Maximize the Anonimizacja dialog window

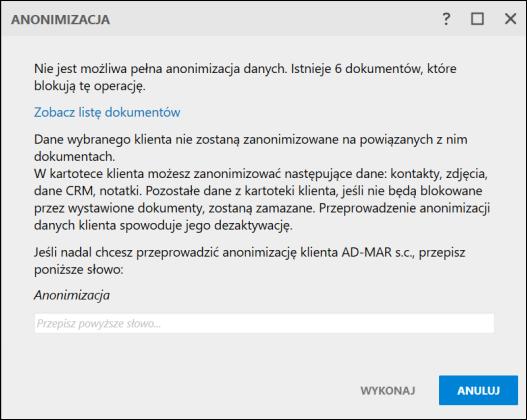coord(477,19)
